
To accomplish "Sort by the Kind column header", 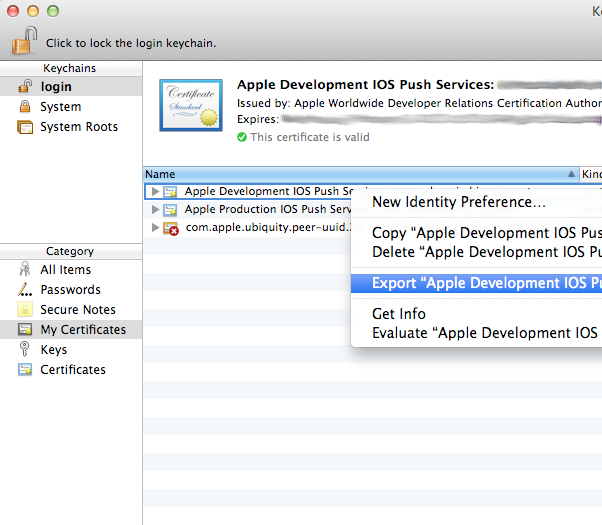I will pyautogui.click(x=591, y=174).
